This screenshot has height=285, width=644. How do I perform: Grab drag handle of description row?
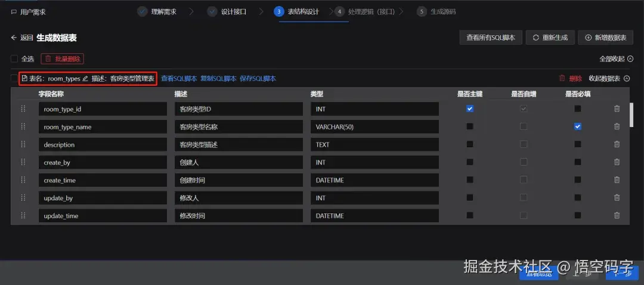click(x=23, y=144)
